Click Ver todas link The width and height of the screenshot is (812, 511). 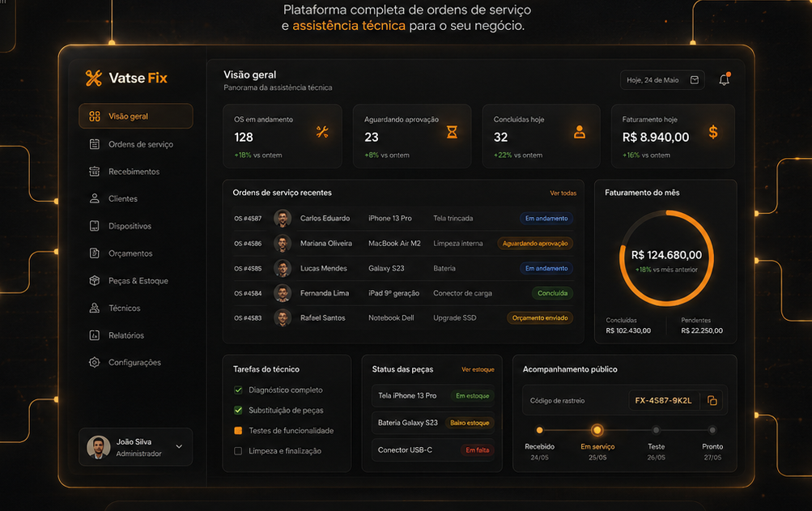pyautogui.click(x=563, y=193)
